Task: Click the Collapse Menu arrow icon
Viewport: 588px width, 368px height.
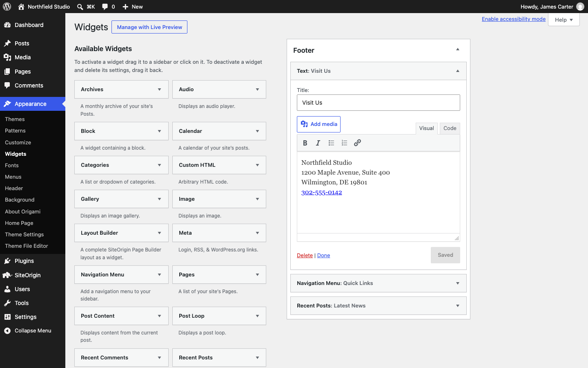Action: 7,331
